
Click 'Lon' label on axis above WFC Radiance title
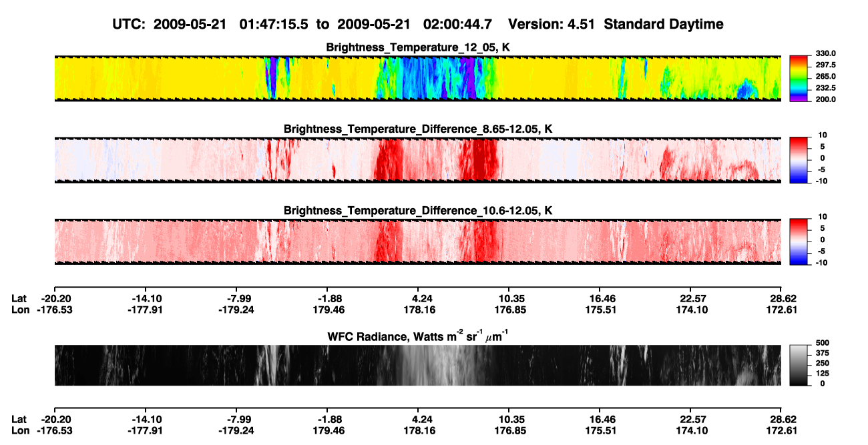point(21,310)
